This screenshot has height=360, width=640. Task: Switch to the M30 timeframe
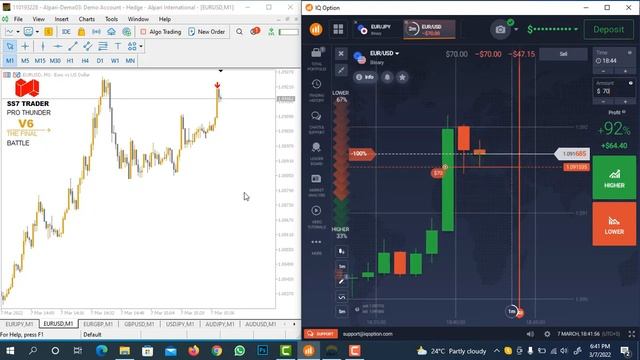pyautogui.click(x=55, y=60)
